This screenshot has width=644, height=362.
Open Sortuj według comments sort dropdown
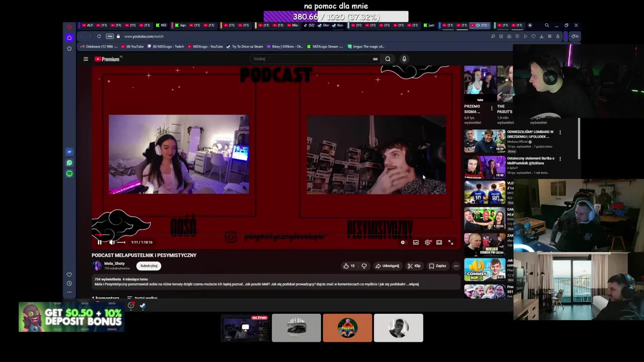coord(142,298)
